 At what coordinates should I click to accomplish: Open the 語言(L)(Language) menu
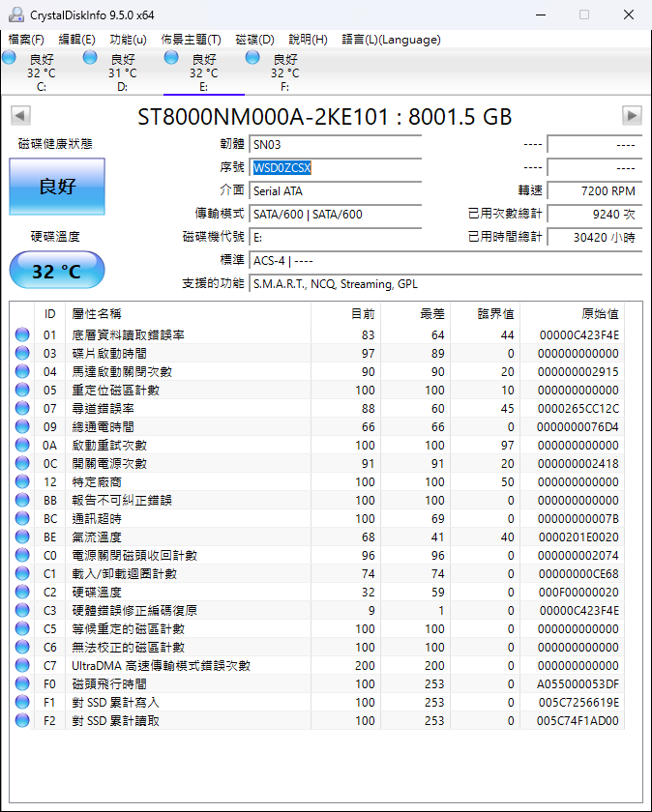pos(391,40)
